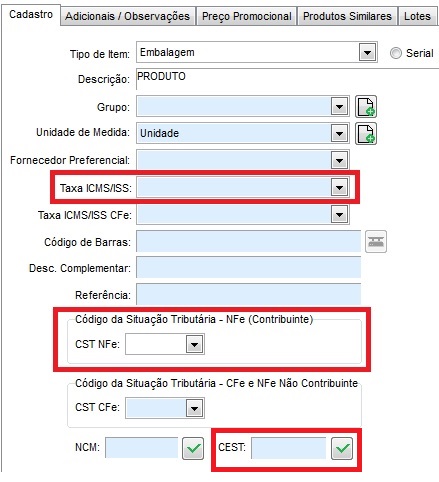This screenshot has height=482, width=439.
Task: Open the Taxa ICMS/ISS dropdown
Action: coord(339,187)
